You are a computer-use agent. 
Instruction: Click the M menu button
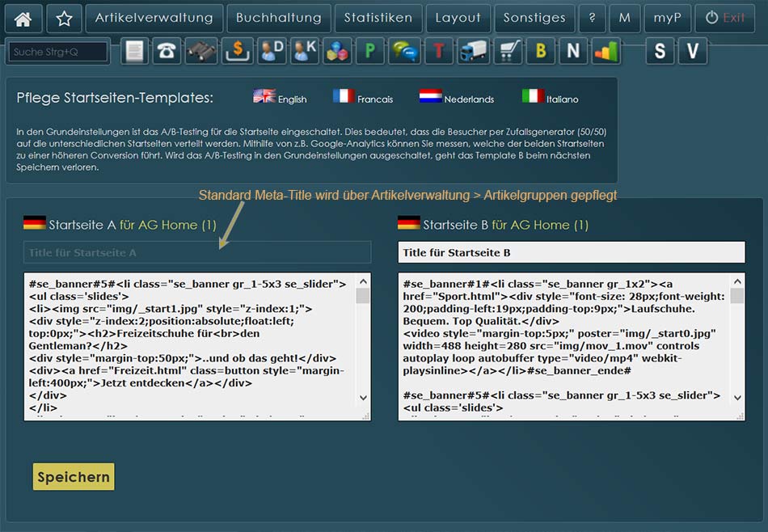click(624, 18)
